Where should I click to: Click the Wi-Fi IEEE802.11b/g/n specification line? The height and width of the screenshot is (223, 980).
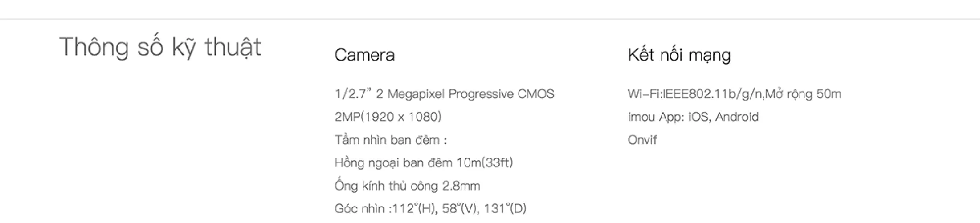735,94
